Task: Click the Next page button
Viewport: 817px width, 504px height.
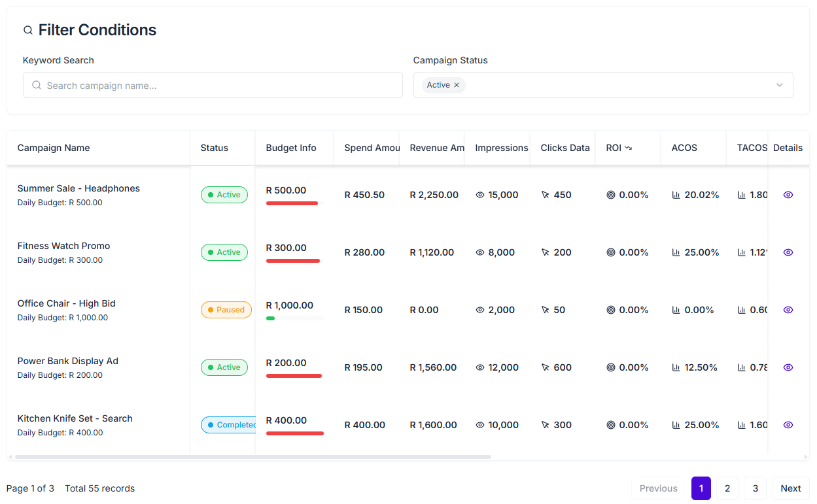Action: (790, 488)
